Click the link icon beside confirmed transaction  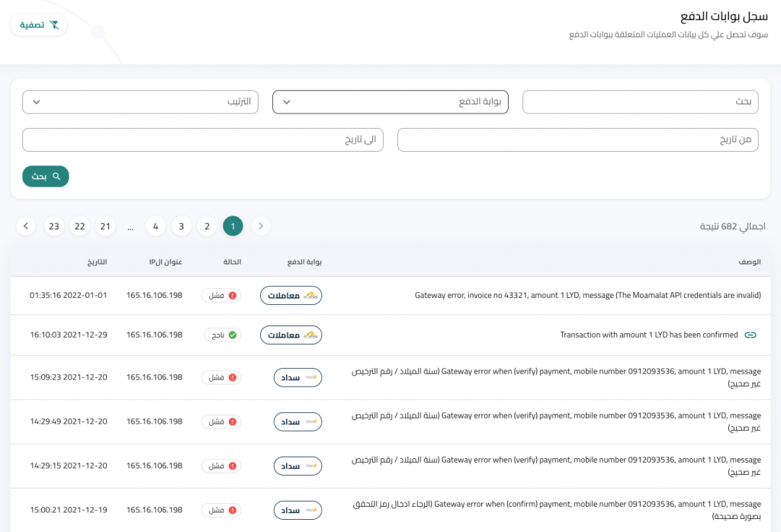[750, 335]
